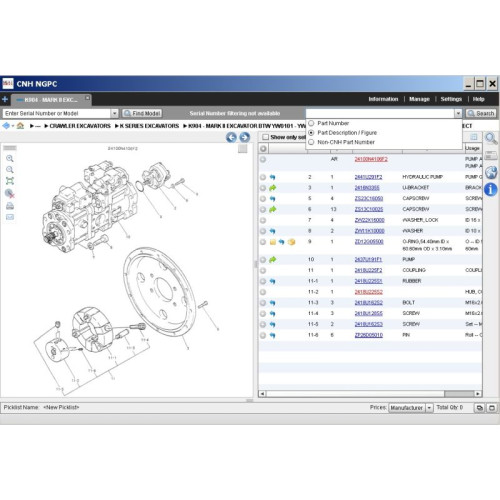Print the parts diagram

(x=10, y=206)
